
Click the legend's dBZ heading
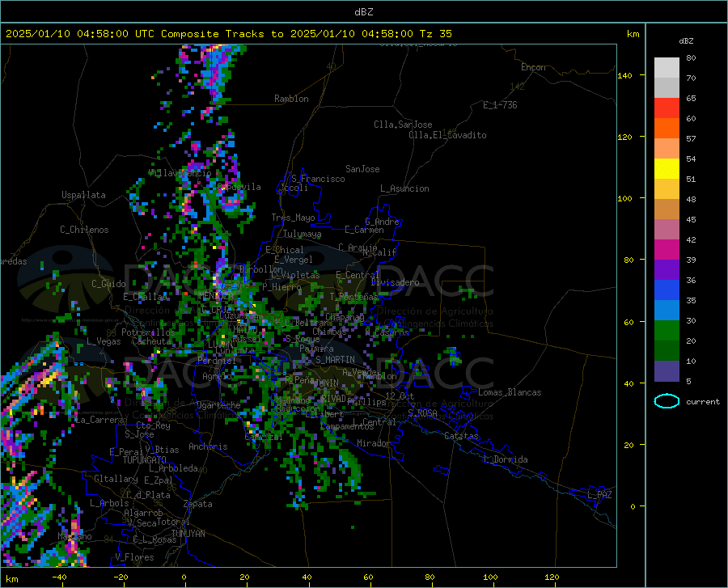(x=686, y=40)
